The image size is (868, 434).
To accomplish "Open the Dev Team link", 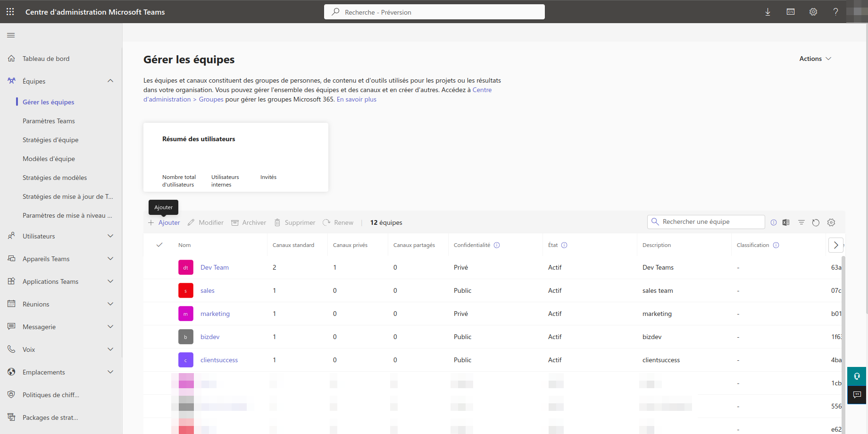I will pyautogui.click(x=214, y=267).
